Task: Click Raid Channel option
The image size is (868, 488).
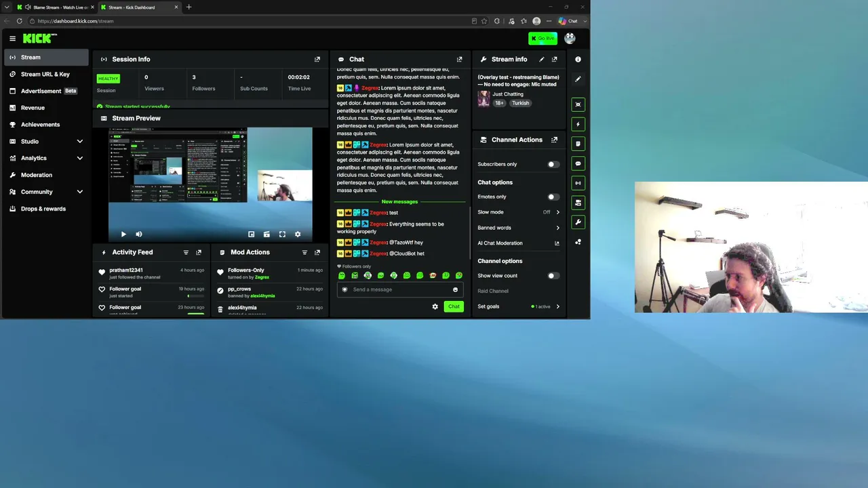Action: pyautogui.click(x=493, y=291)
